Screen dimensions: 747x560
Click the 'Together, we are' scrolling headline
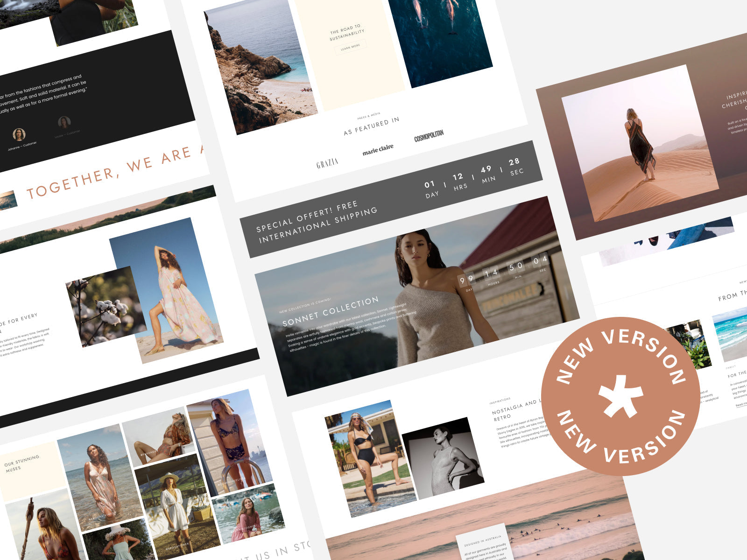tap(114, 172)
